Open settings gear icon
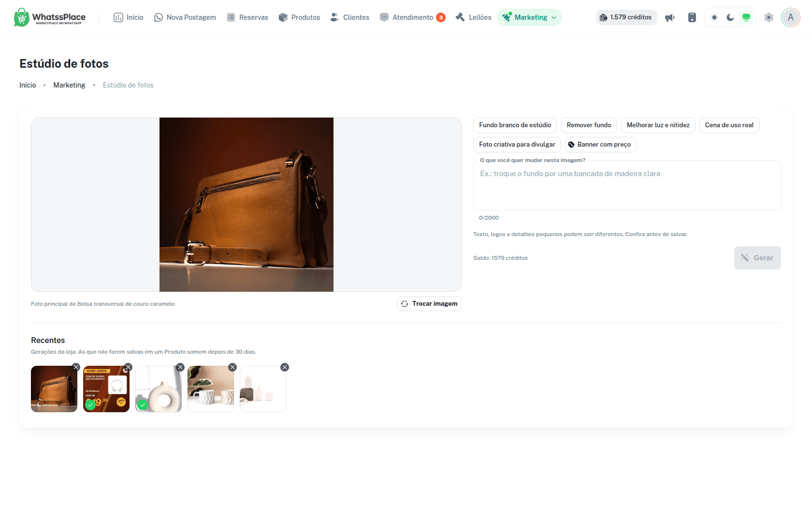Screen dimensions: 812x508 (x=768, y=17)
